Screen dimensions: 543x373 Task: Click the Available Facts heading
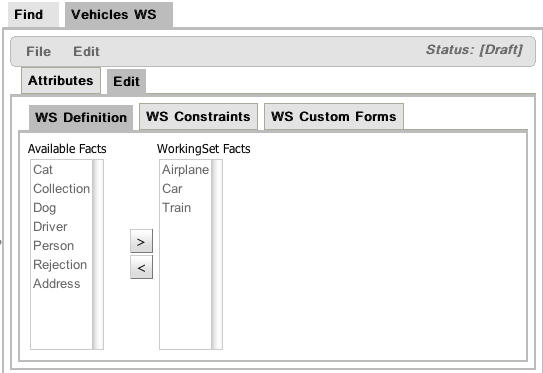pos(67,149)
